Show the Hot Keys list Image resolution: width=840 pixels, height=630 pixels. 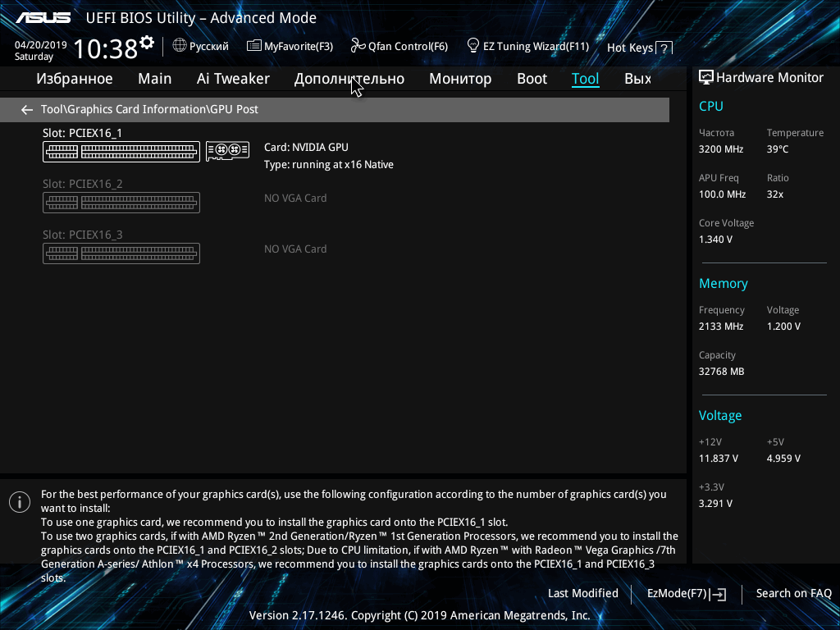click(639, 48)
